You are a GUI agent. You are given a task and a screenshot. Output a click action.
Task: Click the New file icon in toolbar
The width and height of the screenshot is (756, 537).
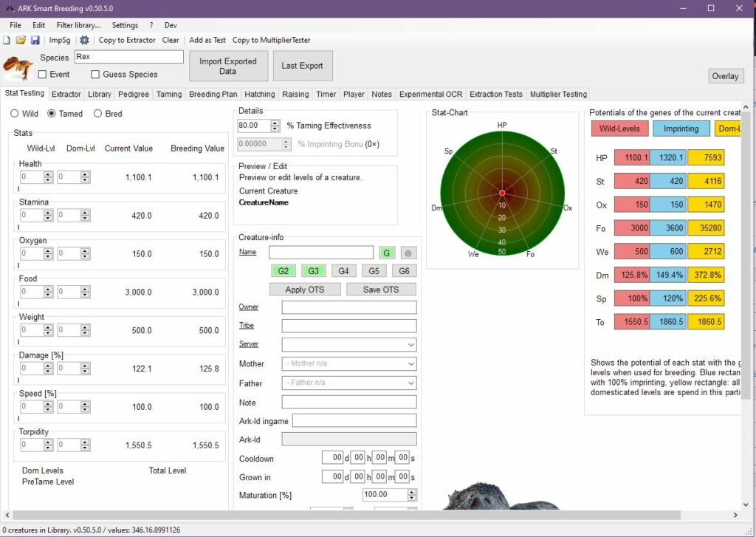click(x=7, y=40)
